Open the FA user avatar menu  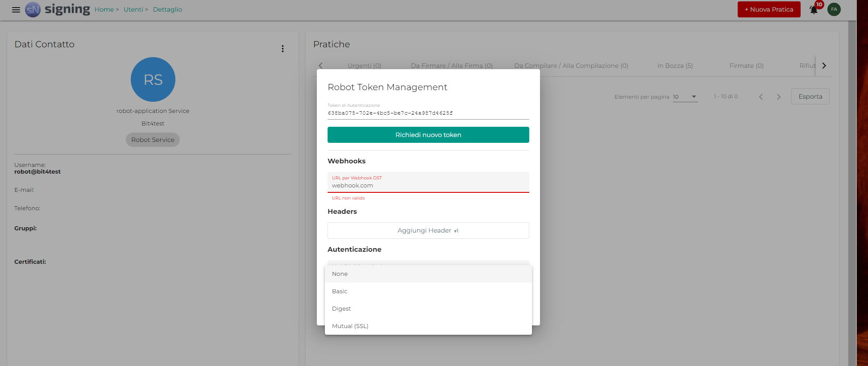point(834,9)
